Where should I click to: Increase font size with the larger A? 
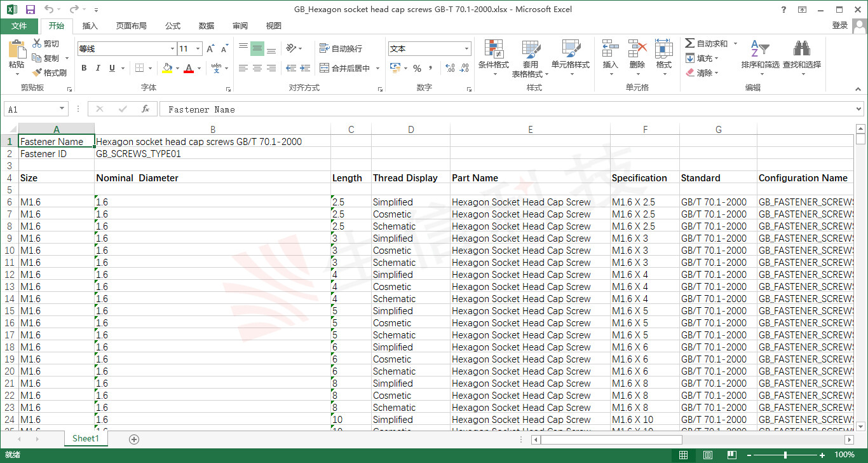(x=212, y=49)
